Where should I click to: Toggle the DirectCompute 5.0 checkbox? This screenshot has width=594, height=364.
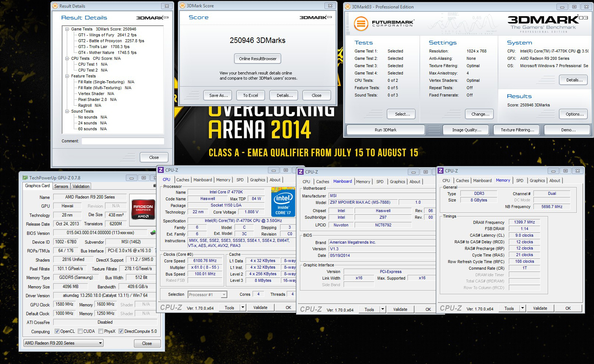coord(121,331)
